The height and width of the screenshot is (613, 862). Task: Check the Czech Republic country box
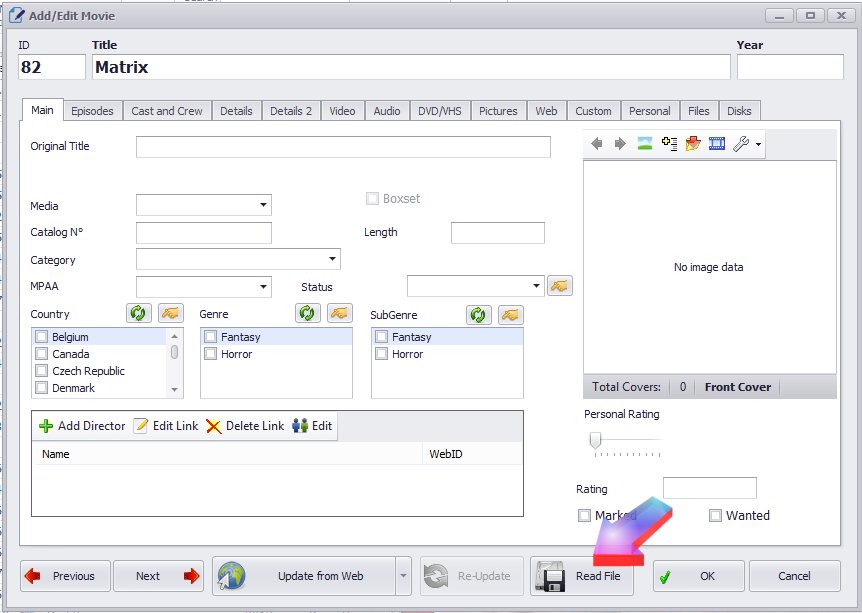pos(42,371)
